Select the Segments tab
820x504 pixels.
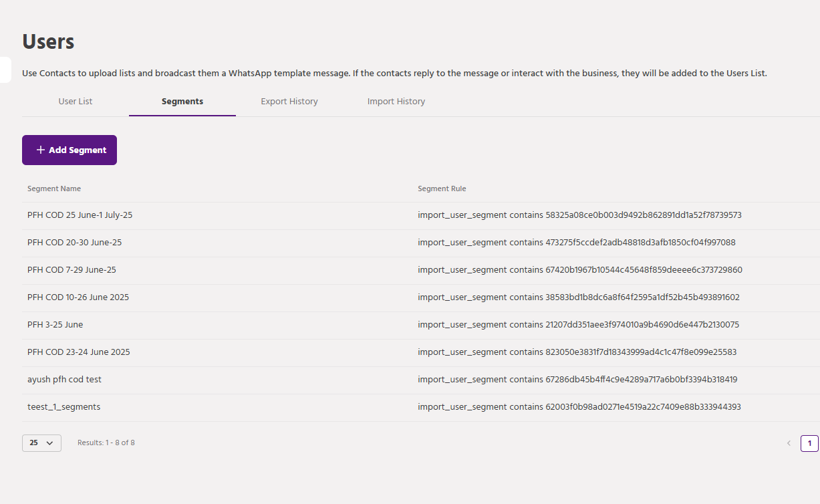[x=182, y=102]
